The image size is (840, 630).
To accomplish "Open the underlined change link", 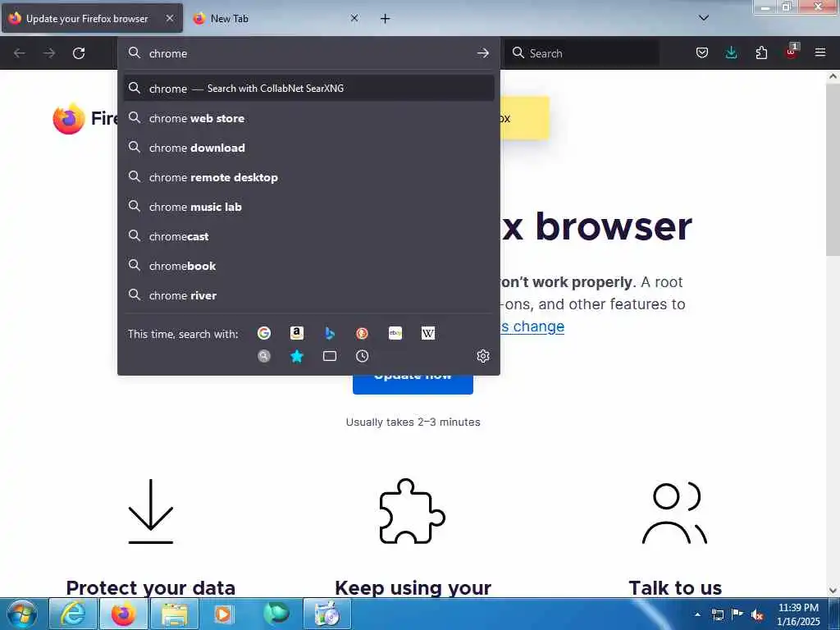I will click(532, 326).
